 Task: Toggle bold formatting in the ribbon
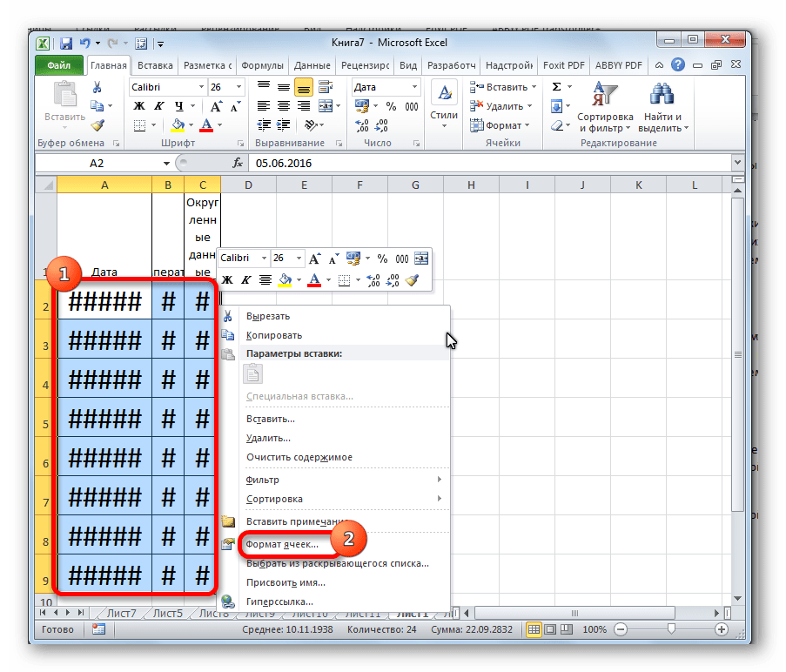[138, 106]
